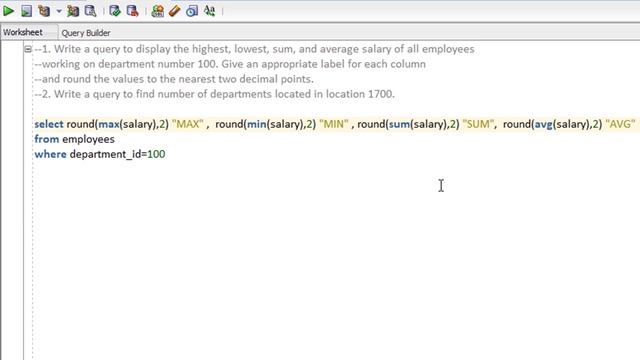Click the 'from' keyword

tap(47, 139)
